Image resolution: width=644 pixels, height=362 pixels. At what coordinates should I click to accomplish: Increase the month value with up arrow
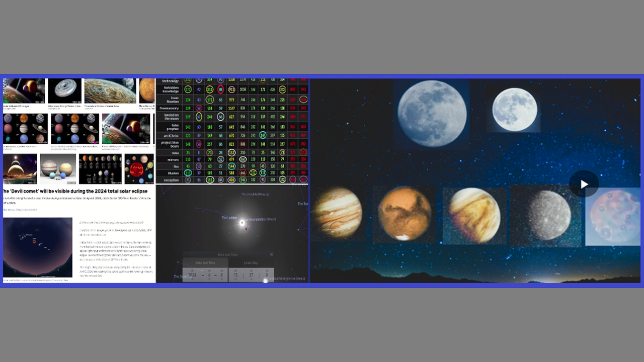coord(209,270)
